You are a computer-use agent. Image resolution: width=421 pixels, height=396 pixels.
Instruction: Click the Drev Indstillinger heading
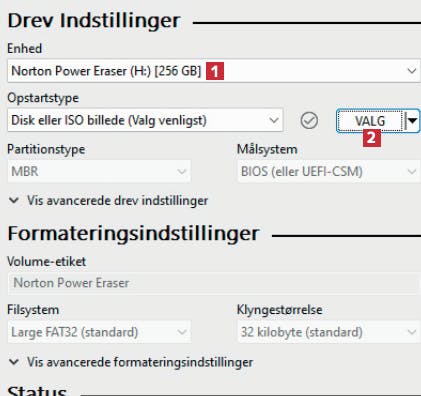[x=94, y=21]
